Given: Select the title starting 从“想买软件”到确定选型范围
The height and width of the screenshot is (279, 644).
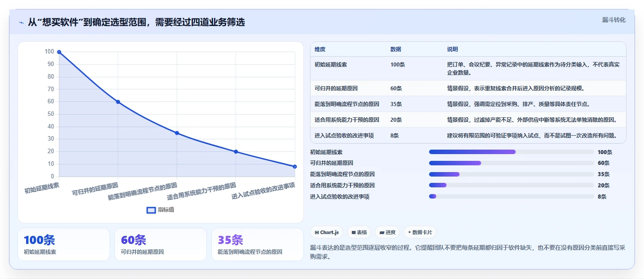Looking at the screenshot, I should (x=136, y=22).
